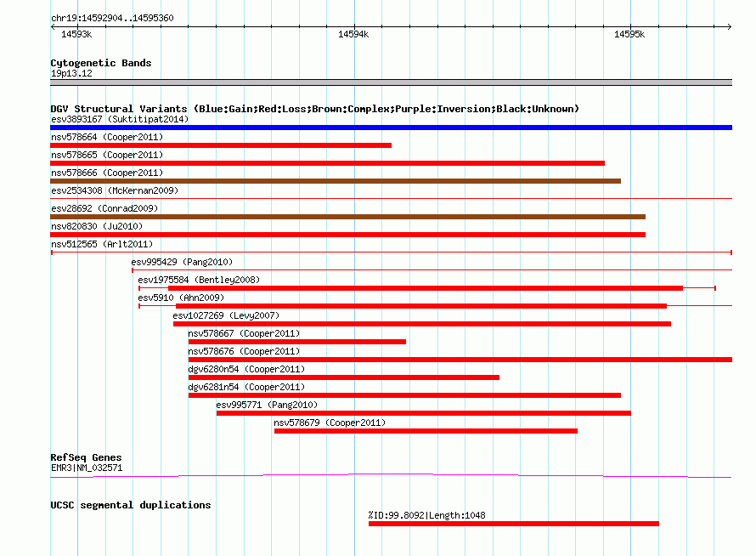The image size is (756, 556).
Task: Open the esv5910 (Ahn2009) label
Action: [x=181, y=298]
